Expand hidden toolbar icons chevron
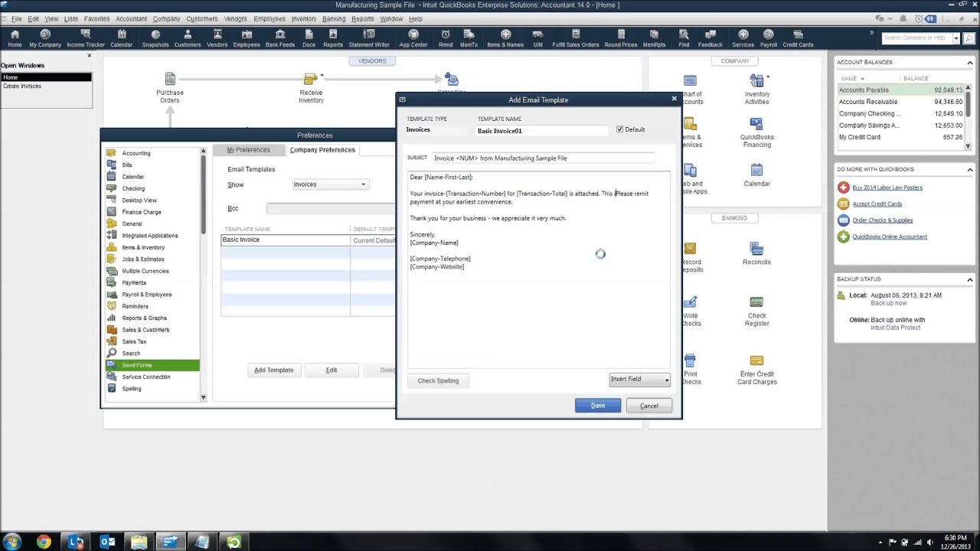The height and width of the screenshot is (551, 980). pyautogui.click(x=871, y=34)
